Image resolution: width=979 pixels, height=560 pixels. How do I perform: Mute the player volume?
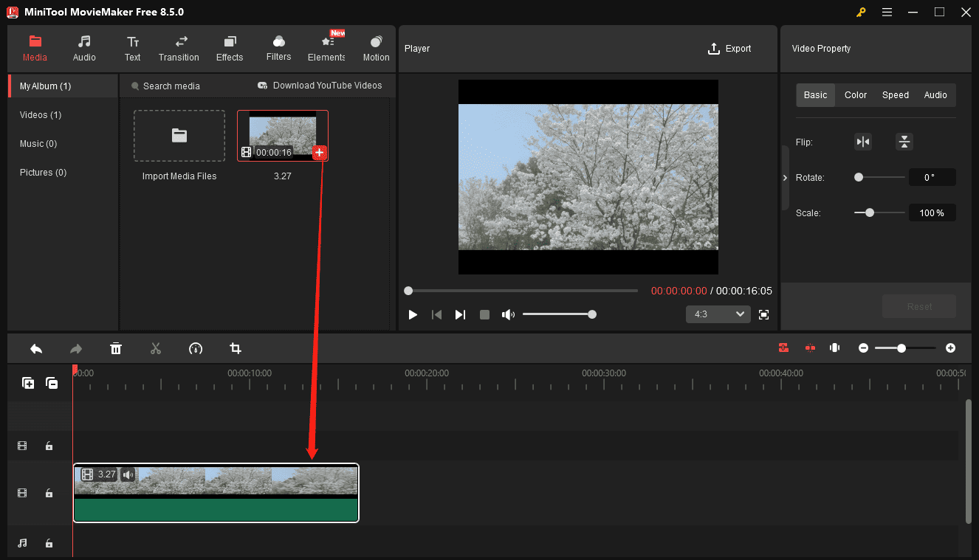point(508,314)
